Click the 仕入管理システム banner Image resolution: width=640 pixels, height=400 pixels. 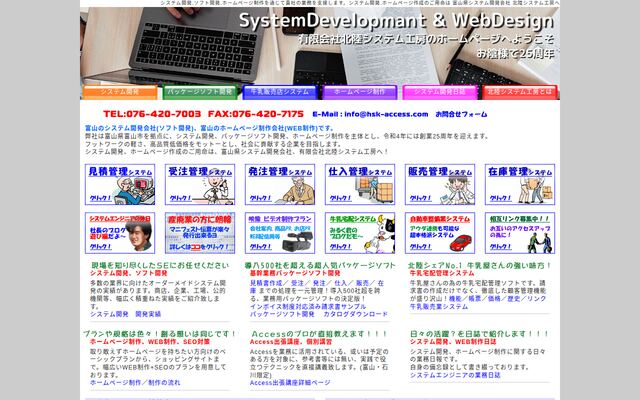360,184
